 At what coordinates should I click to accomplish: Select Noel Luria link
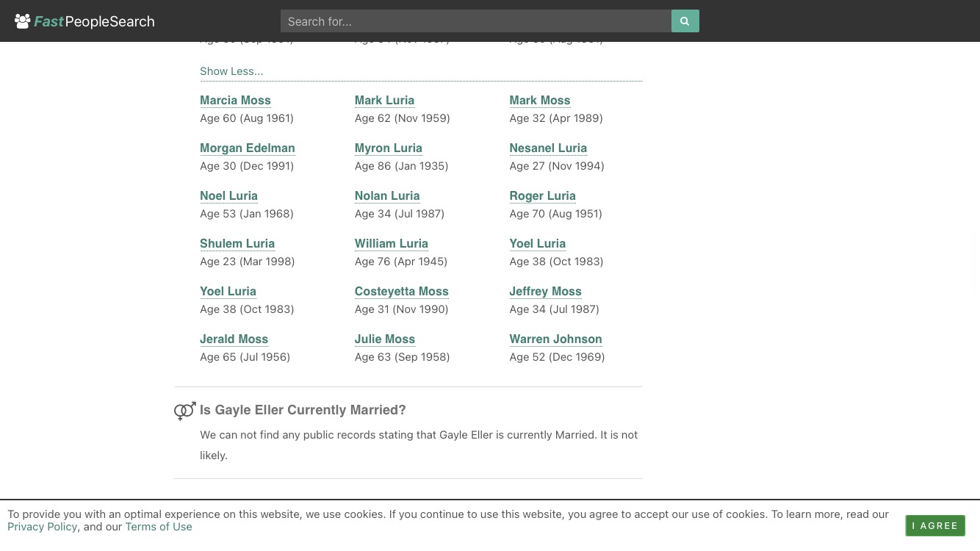[x=228, y=196]
